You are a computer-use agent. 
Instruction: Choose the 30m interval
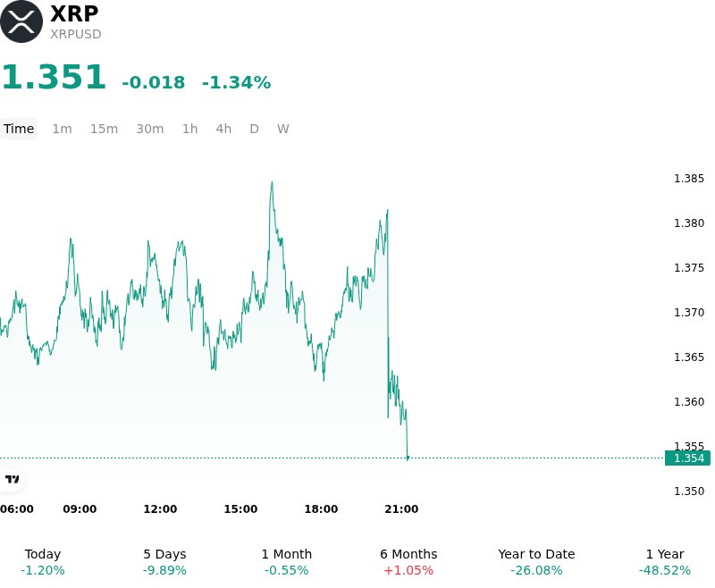tap(150, 129)
